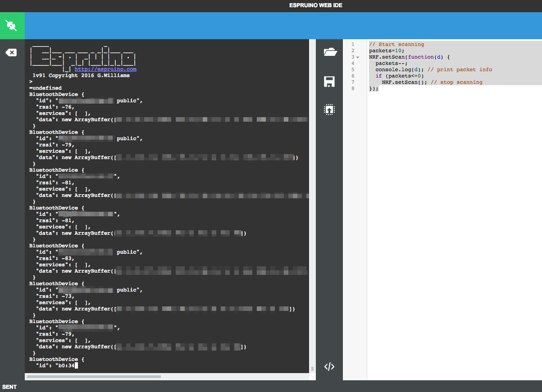Place cursor on the "packets=10;" line

click(387, 50)
